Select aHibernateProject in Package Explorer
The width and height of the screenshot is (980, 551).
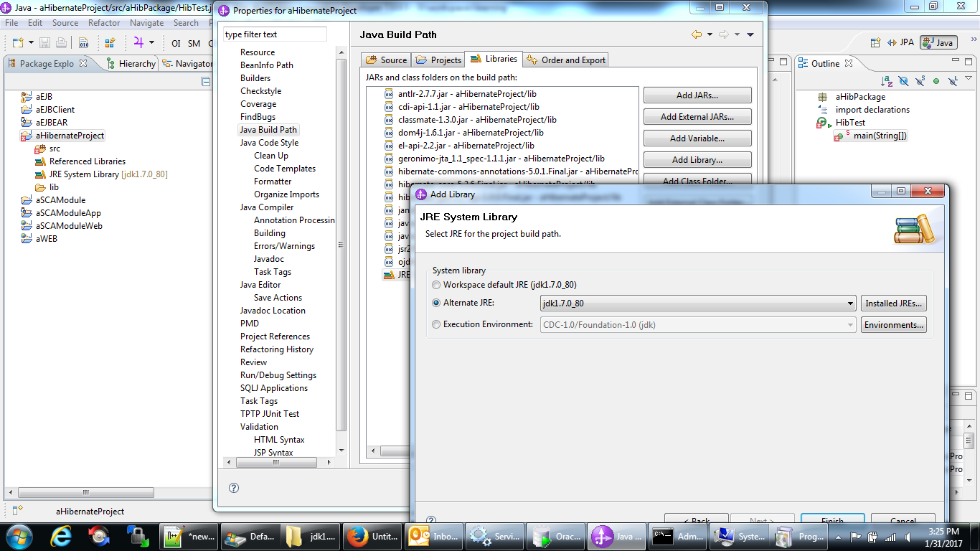point(70,136)
